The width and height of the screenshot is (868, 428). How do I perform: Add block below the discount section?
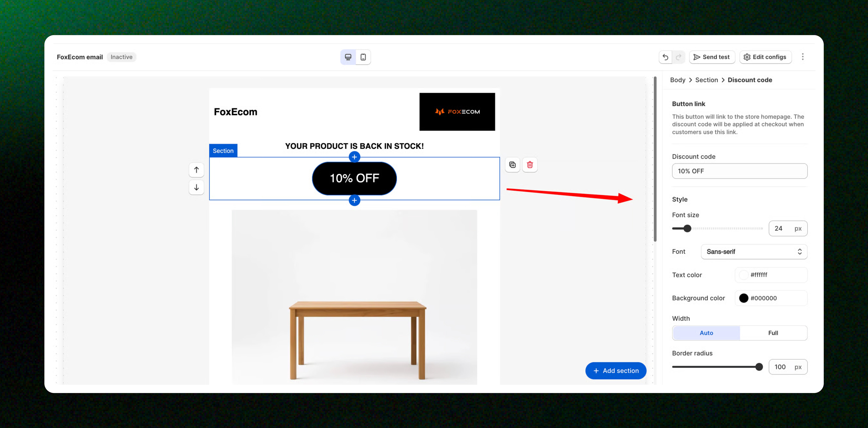point(354,200)
